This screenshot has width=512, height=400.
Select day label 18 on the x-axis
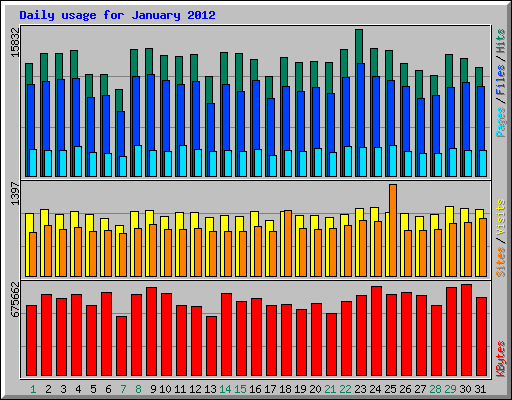click(x=285, y=389)
